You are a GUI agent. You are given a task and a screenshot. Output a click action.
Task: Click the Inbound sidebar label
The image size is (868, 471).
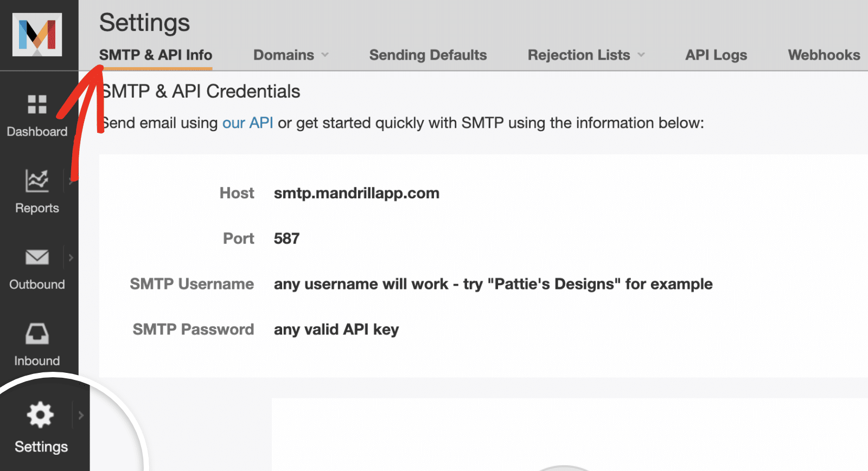click(37, 361)
